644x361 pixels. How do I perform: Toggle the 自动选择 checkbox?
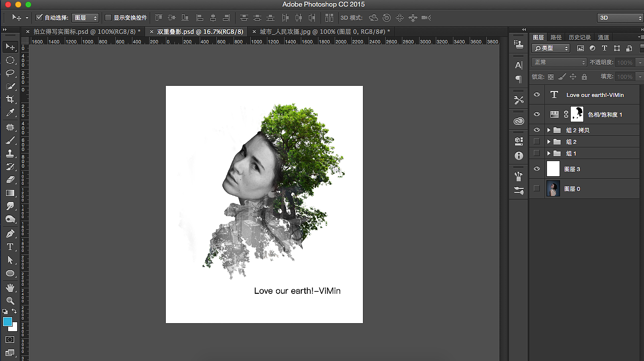pyautogui.click(x=39, y=18)
